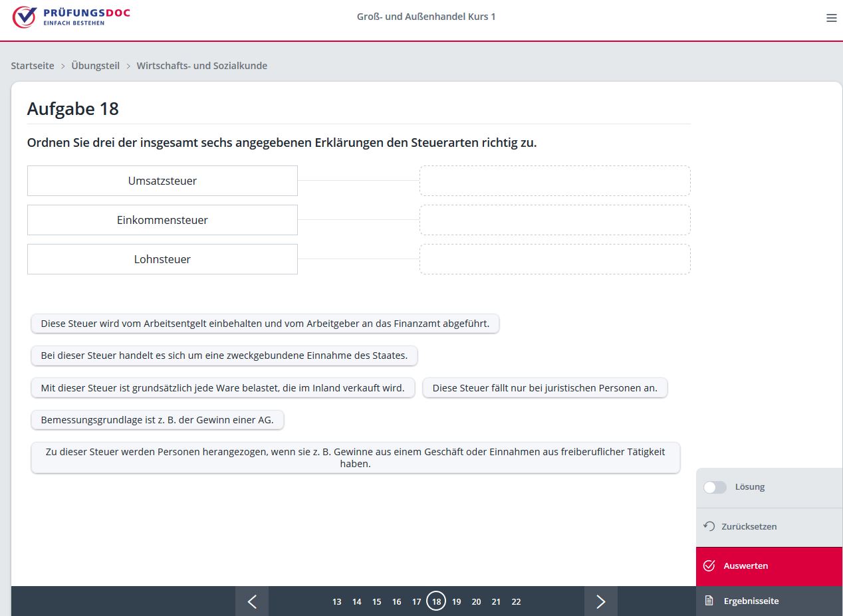Click the PrüfungsDoc logo
Screen dimensions: 843x616
pos(71,17)
